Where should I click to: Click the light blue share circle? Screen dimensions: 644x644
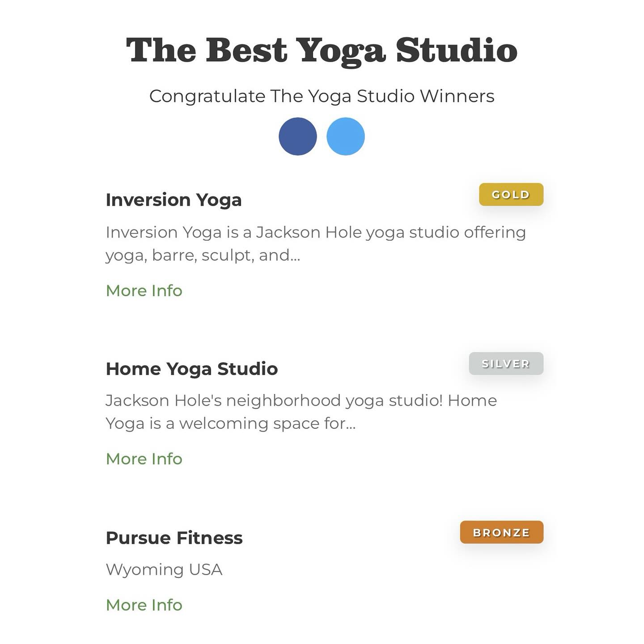click(346, 136)
